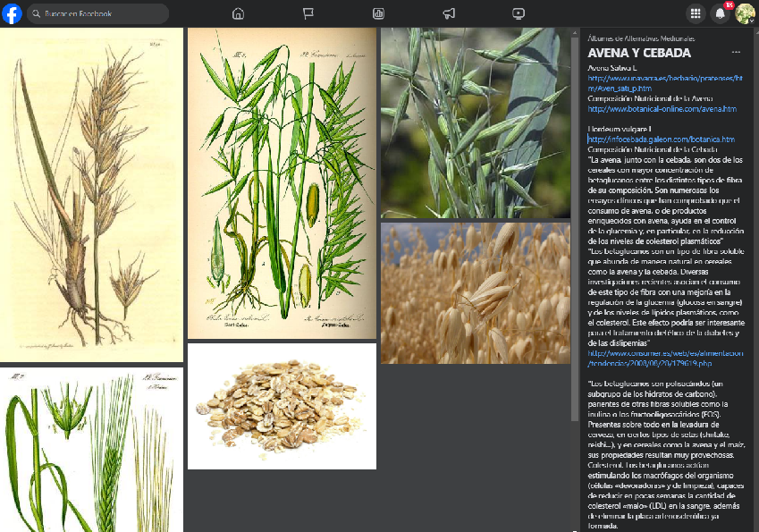Open the chart insights icon in top bar
The height and width of the screenshot is (532, 759).
tap(378, 13)
